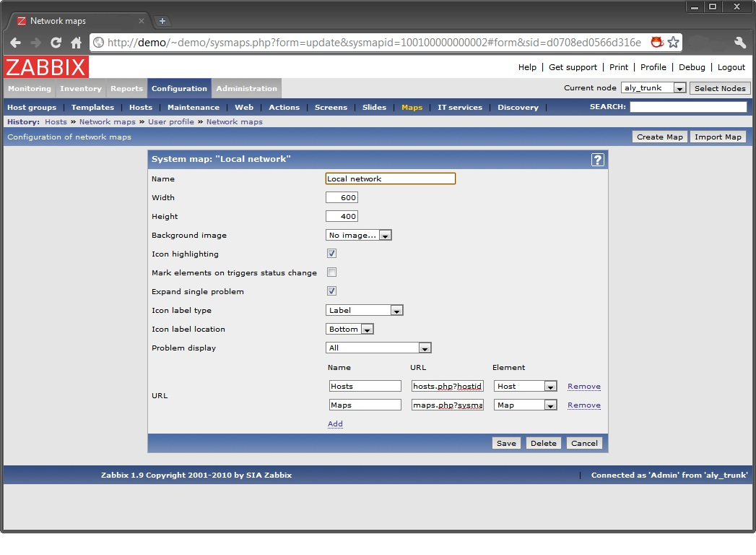Click Save button

[506, 443]
